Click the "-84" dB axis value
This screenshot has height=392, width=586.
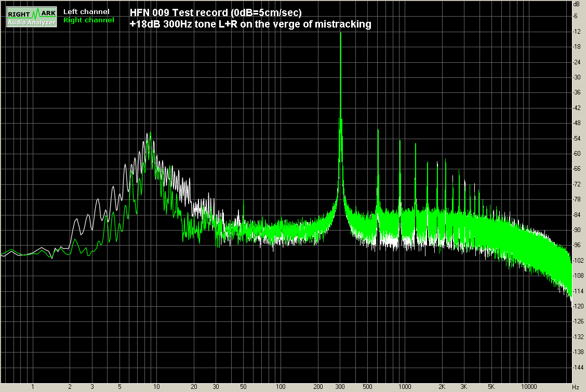(577, 214)
